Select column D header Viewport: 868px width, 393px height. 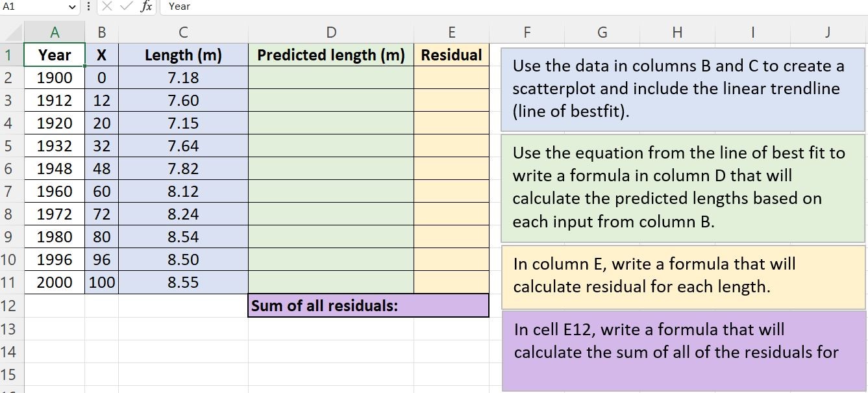coord(331,31)
